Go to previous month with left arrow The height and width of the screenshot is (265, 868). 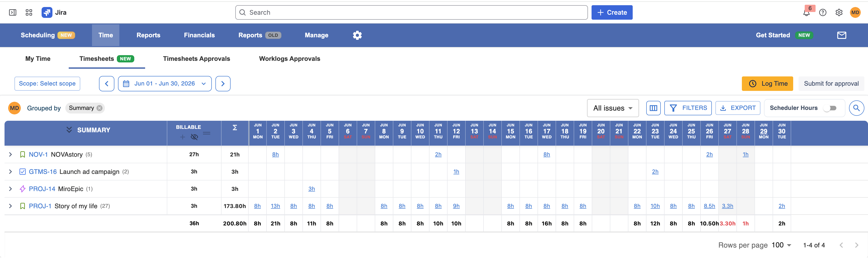106,84
